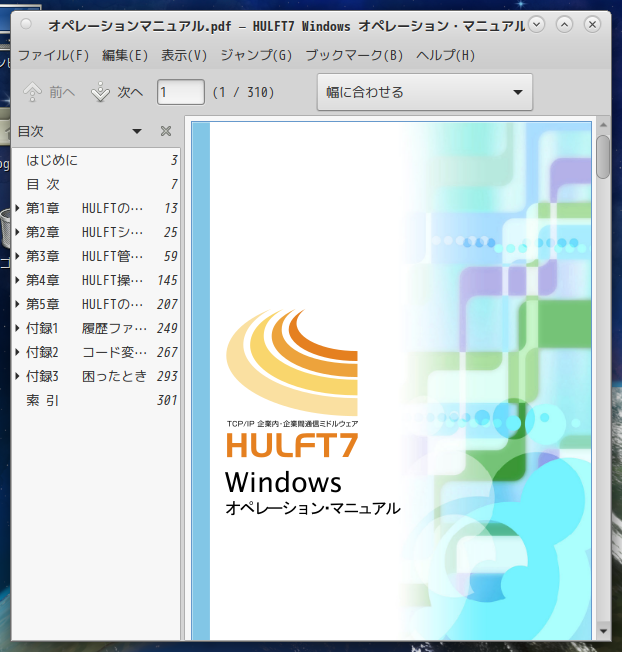Click the document scrollbar handle
The image size is (622, 652).
point(603,157)
